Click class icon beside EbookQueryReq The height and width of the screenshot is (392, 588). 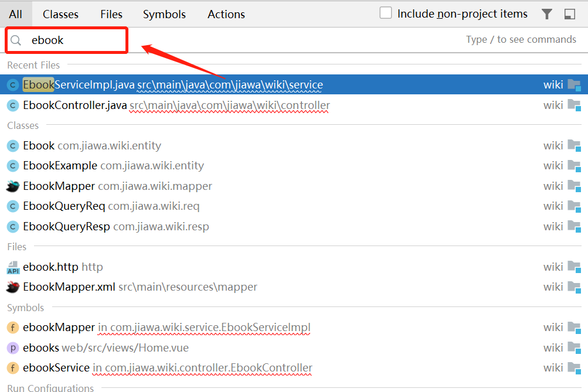tap(13, 206)
